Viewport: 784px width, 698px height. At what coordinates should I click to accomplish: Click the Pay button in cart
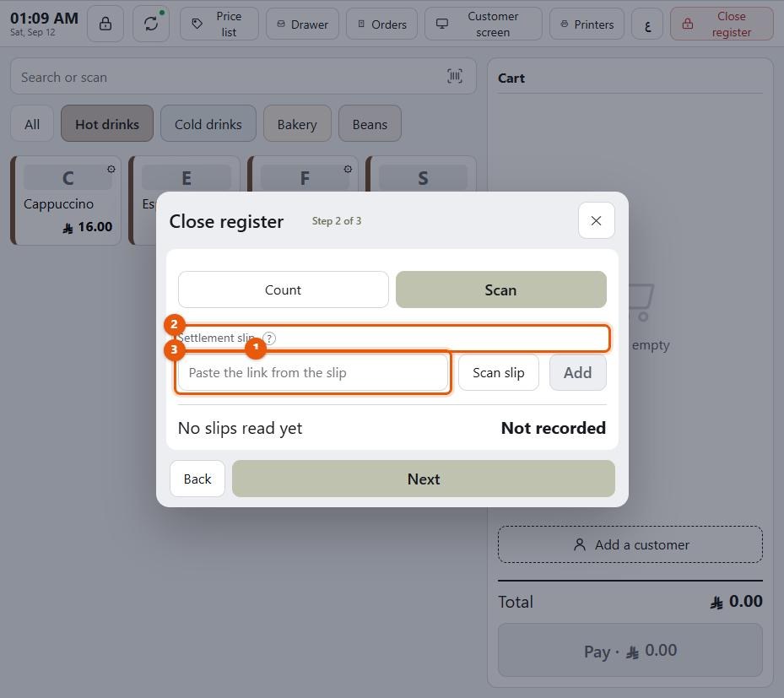[x=630, y=651]
